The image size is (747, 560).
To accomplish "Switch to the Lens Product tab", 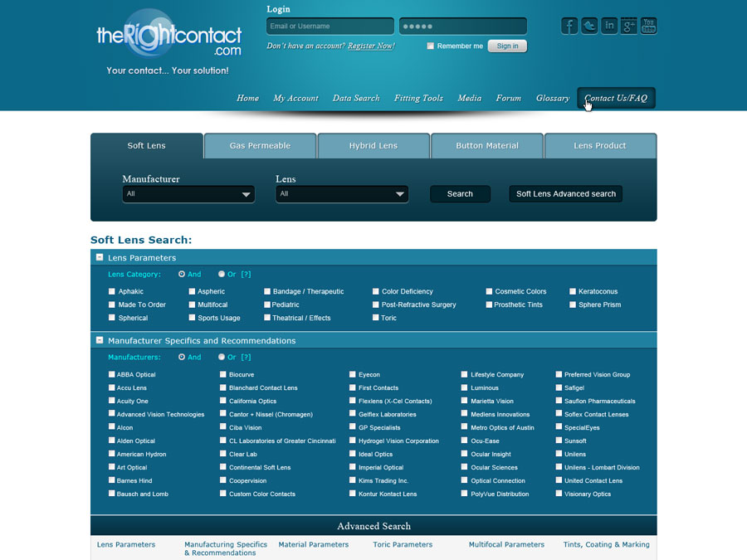I will (600, 146).
